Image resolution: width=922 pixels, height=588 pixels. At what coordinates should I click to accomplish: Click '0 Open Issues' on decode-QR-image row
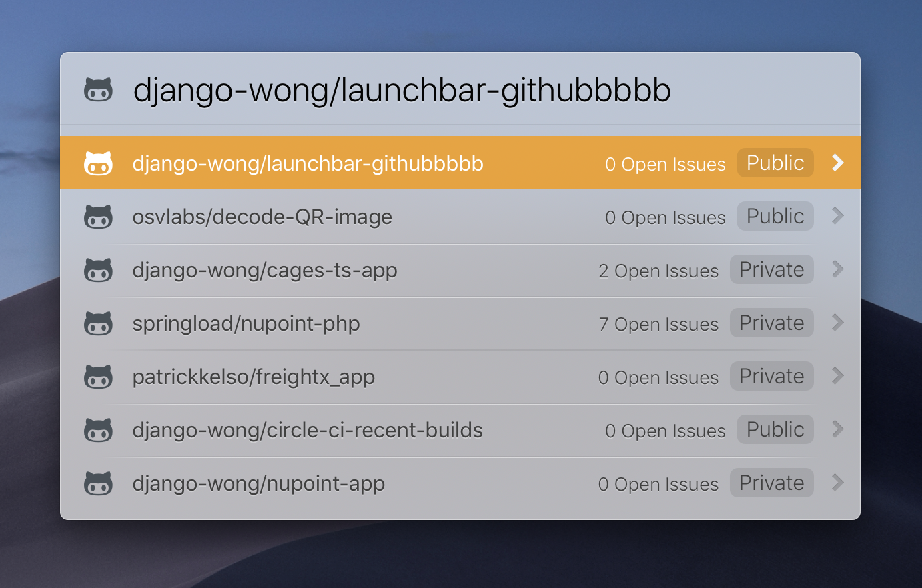coord(665,217)
